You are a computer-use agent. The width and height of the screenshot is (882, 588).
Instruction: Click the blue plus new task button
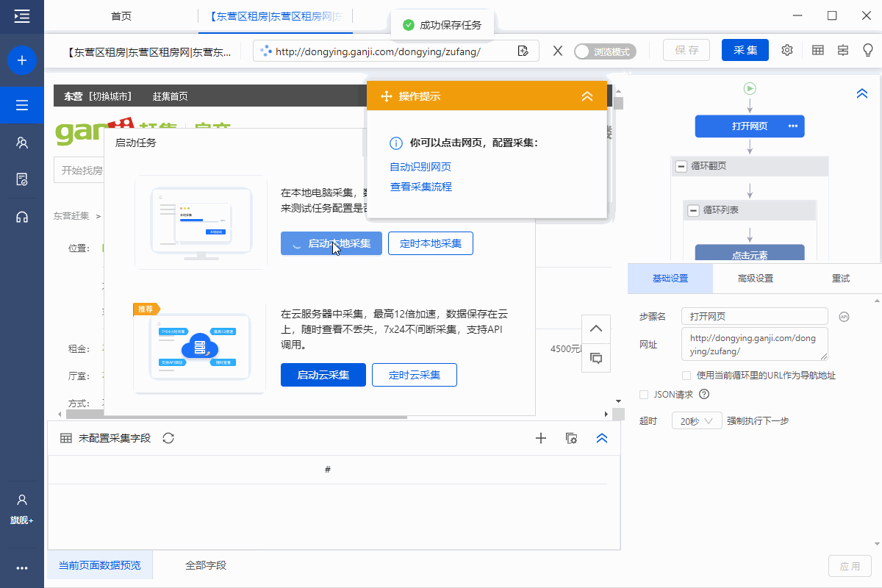click(22, 60)
